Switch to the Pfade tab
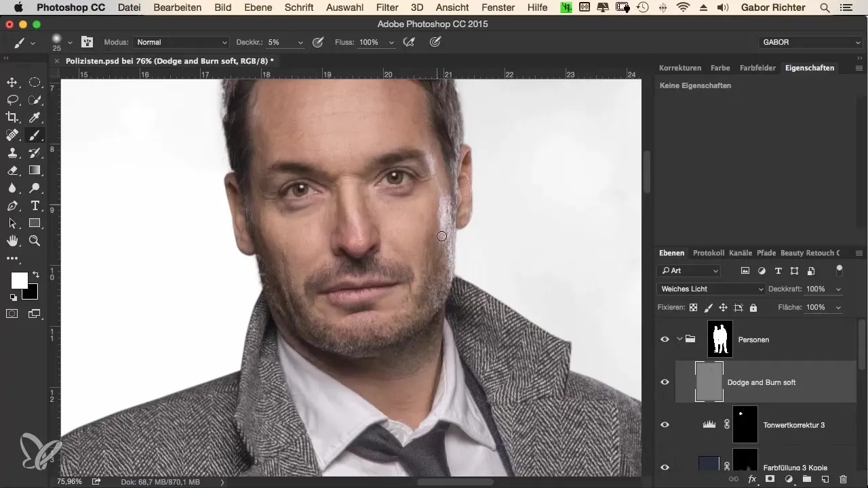Viewport: 868px width, 488px height. tap(766, 253)
